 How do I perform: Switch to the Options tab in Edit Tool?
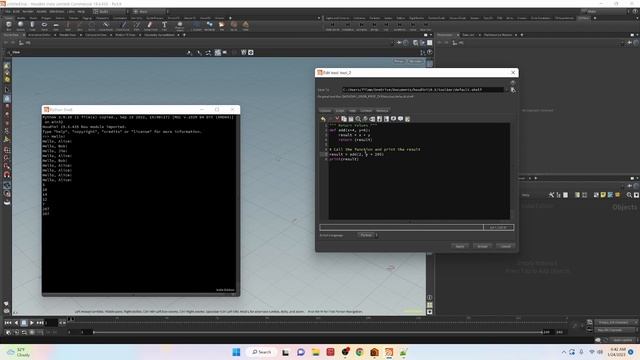click(325, 111)
